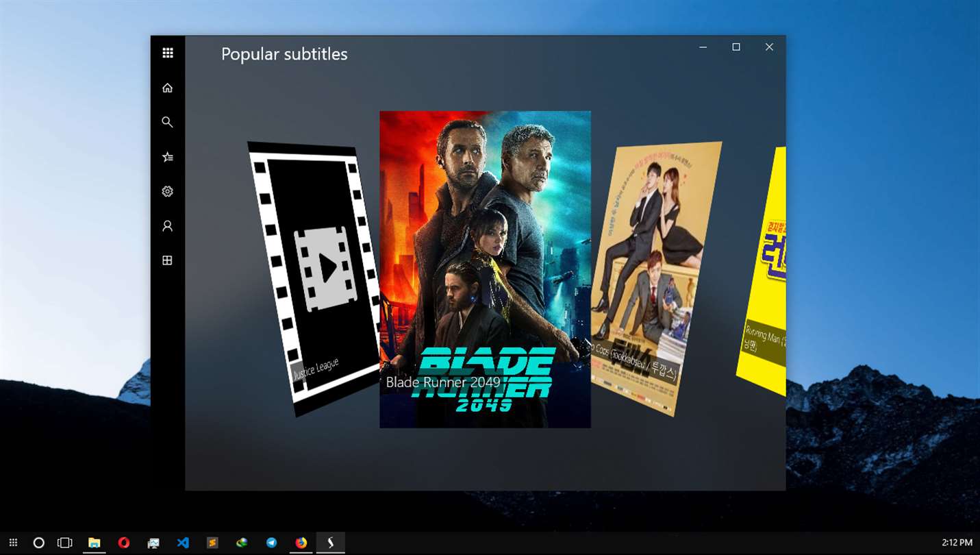Switch to the active subtitles app taskbar icon
Viewport: 980px width, 555px height.
click(331, 543)
